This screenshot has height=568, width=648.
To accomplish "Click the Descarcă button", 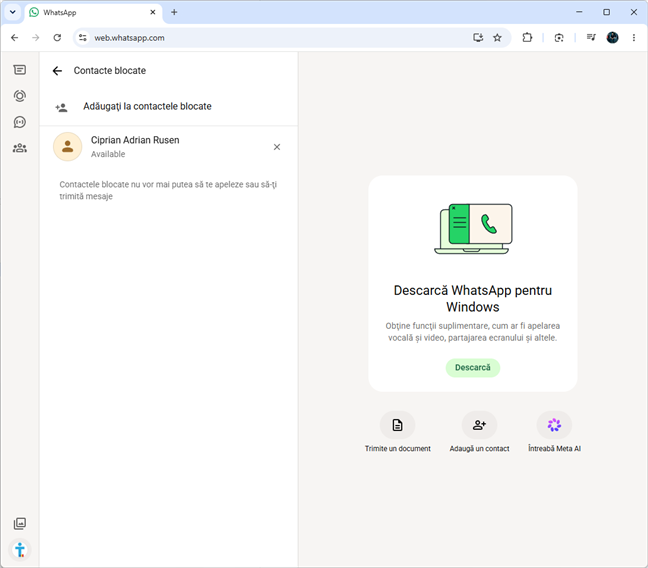I will (x=473, y=368).
